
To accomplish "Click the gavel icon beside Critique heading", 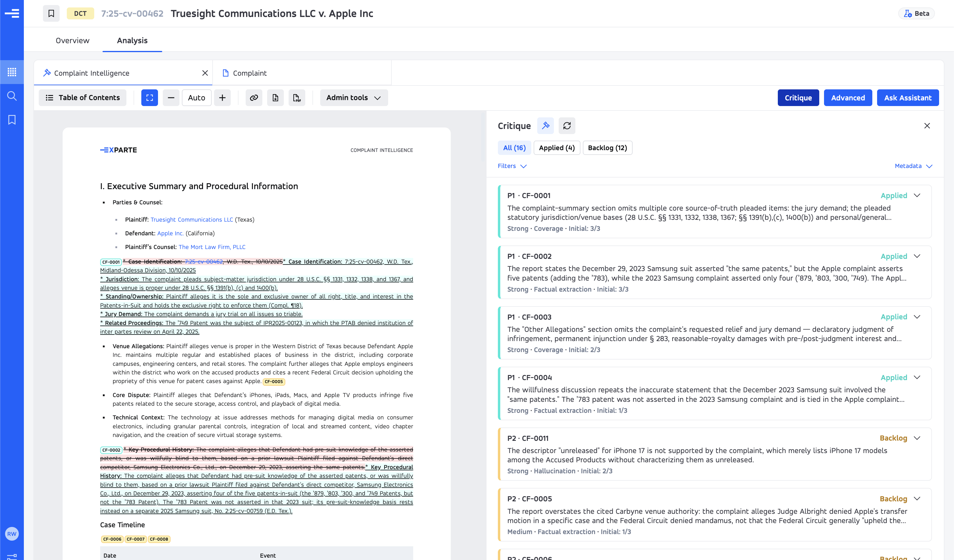I will pos(546,126).
